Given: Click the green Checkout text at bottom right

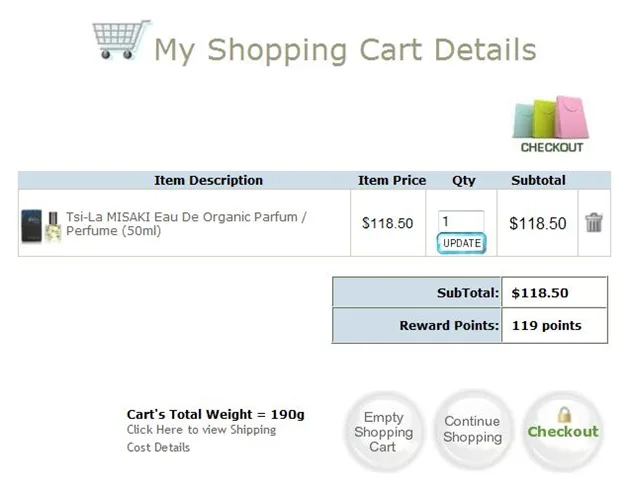Looking at the screenshot, I should point(563,432).
